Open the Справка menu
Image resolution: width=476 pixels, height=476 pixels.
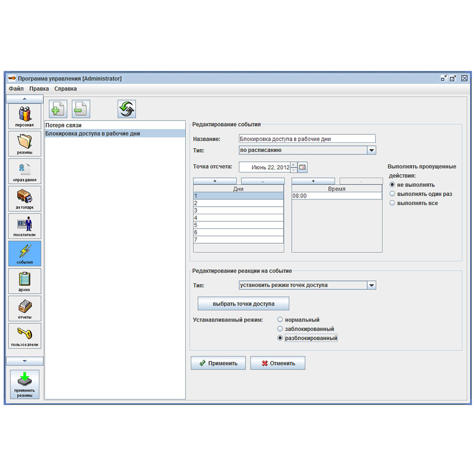point(65,89)
